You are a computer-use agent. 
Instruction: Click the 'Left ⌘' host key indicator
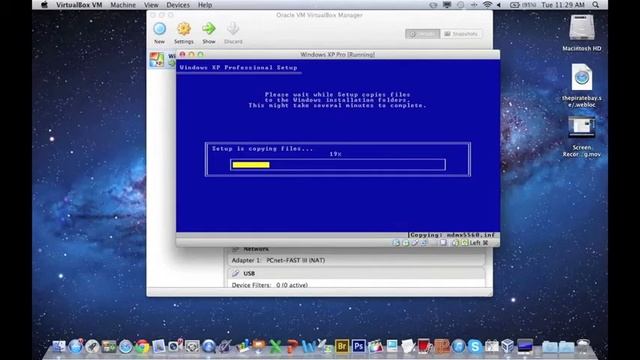coord(479,243)
